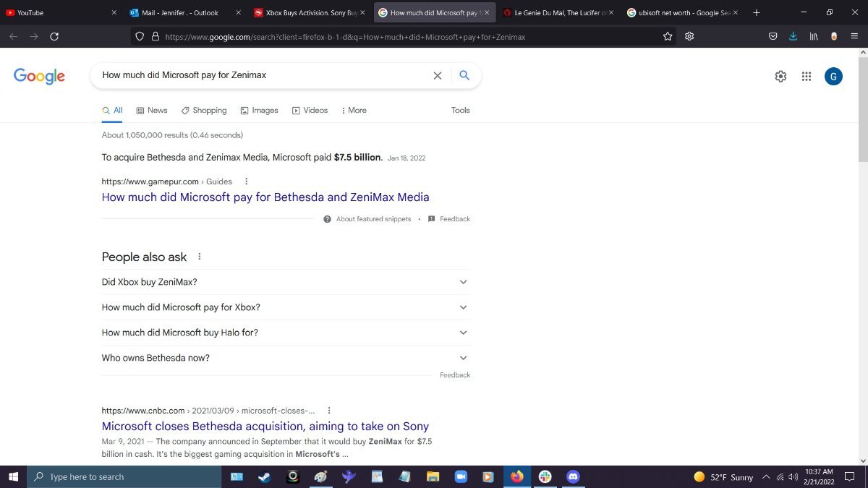Open the notification center icon
The width and height of the screenshot is (868, 488).
[850, 477]
